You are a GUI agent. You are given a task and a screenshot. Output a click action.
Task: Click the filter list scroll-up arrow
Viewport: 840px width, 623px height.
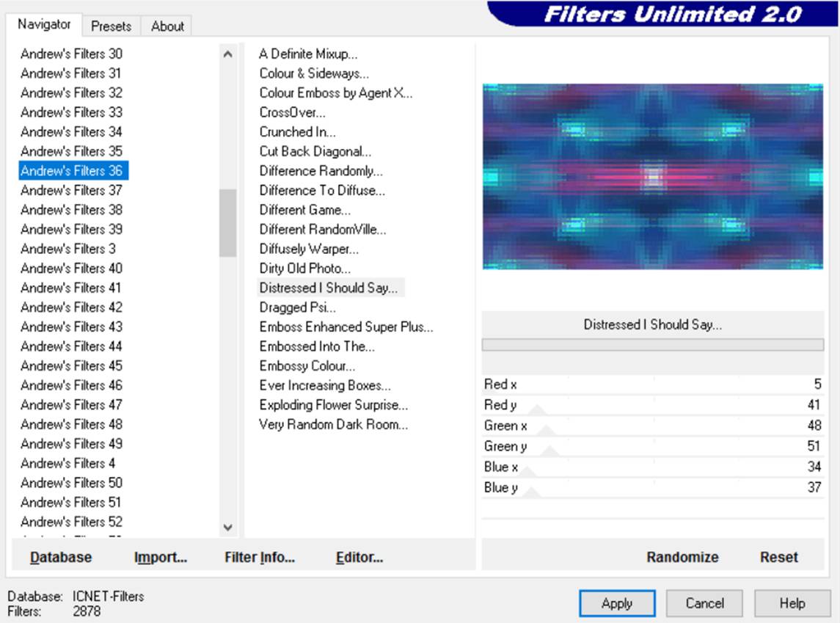coord(227,54)
